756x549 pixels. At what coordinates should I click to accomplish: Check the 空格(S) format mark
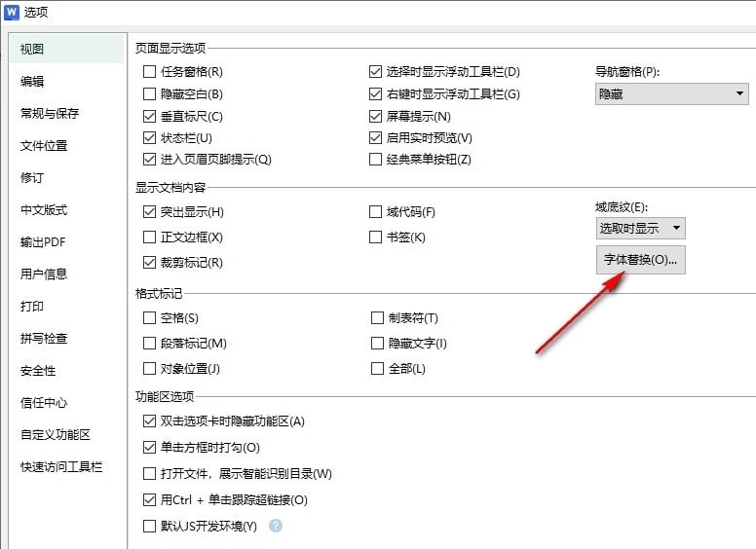(149, 318)
